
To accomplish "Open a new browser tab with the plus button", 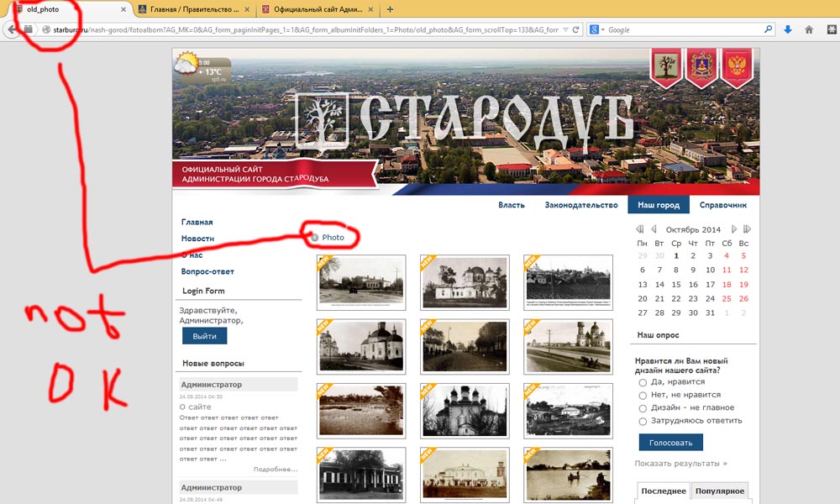I will coord(390,9).
